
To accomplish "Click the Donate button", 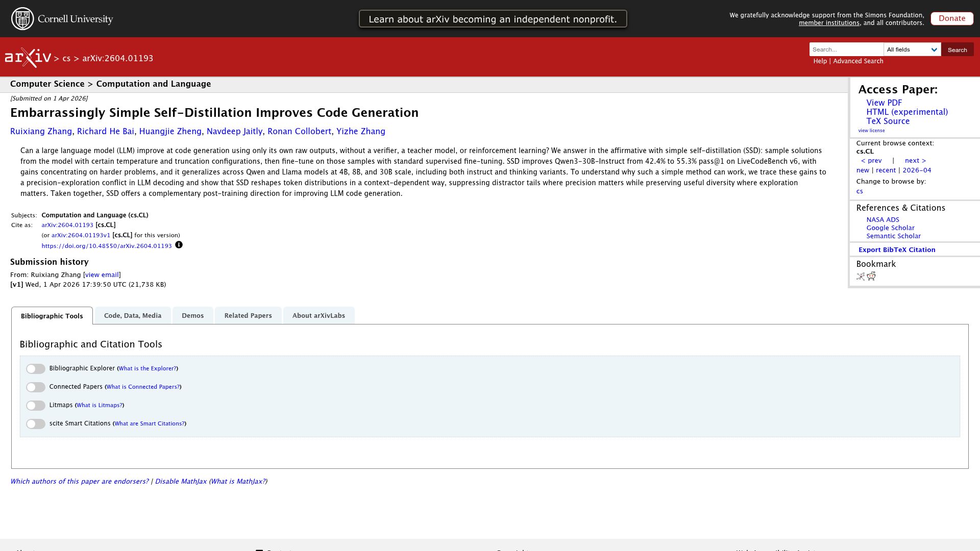I will [952, 18].
